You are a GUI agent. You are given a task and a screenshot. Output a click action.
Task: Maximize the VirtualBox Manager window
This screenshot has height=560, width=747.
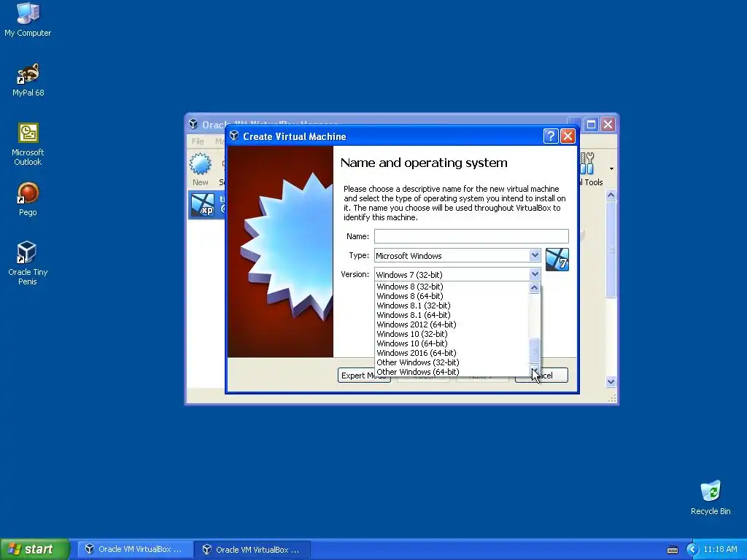pos(591,124)
